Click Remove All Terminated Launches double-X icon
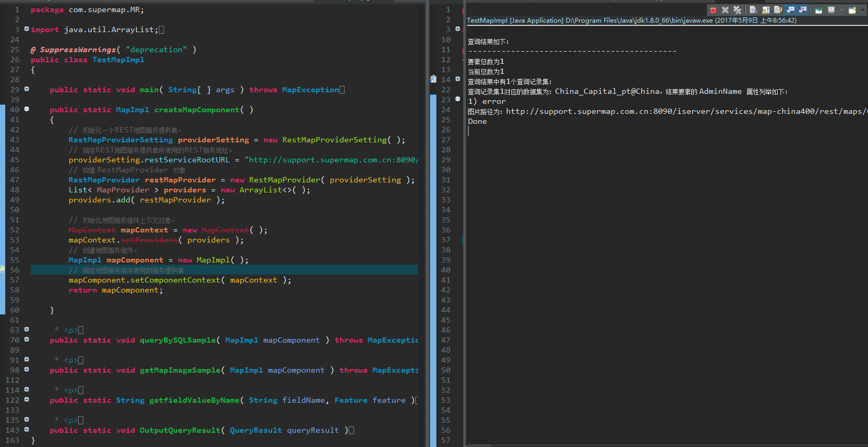 [737, 10]
